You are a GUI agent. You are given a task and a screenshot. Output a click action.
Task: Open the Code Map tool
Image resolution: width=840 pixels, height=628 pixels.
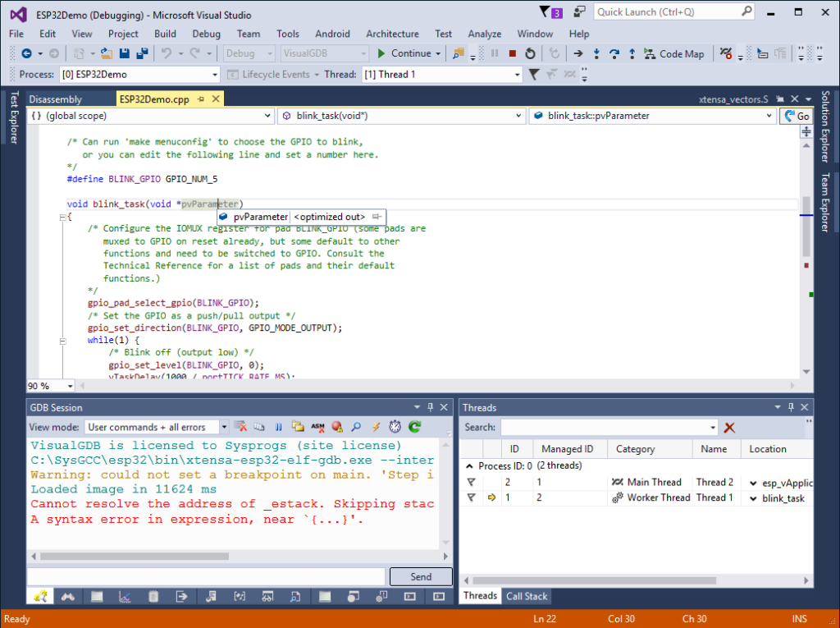[674, 53]
